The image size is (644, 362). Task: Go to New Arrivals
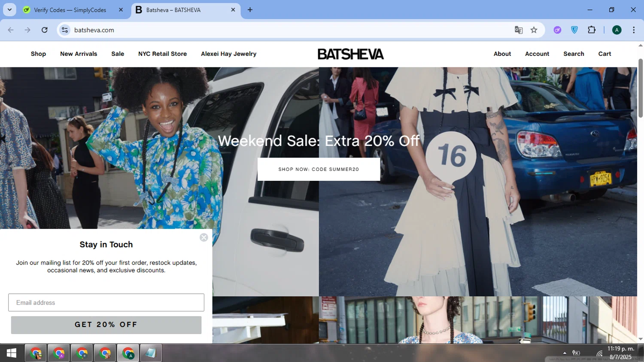(x=79, y=54)
